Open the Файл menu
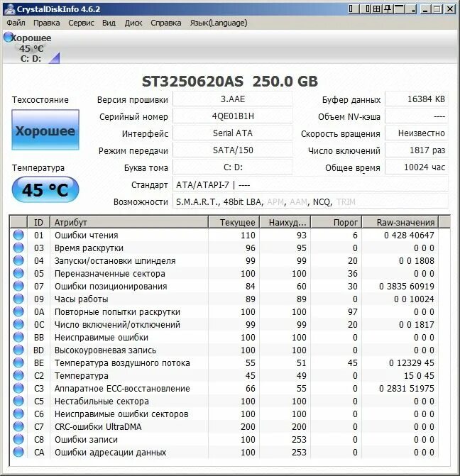 pos(16,23)
